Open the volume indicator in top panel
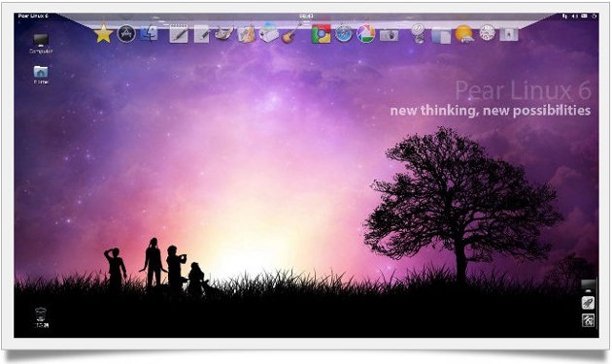Viewport: 612px width, 364px height. (x=574, y=16)
